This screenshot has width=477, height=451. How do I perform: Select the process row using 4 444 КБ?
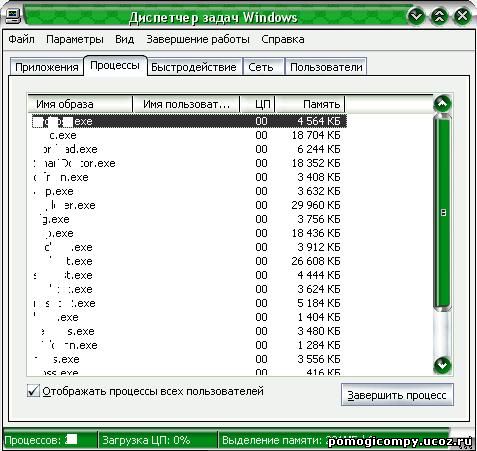pos(189,275)
